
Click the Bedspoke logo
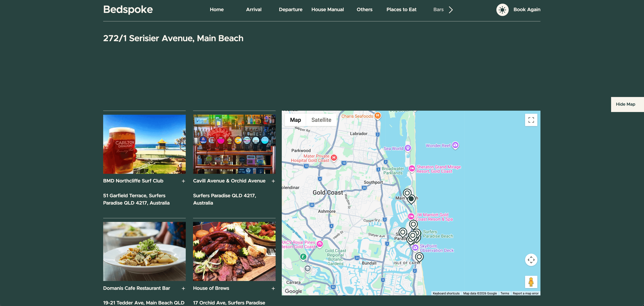point(128,9)
